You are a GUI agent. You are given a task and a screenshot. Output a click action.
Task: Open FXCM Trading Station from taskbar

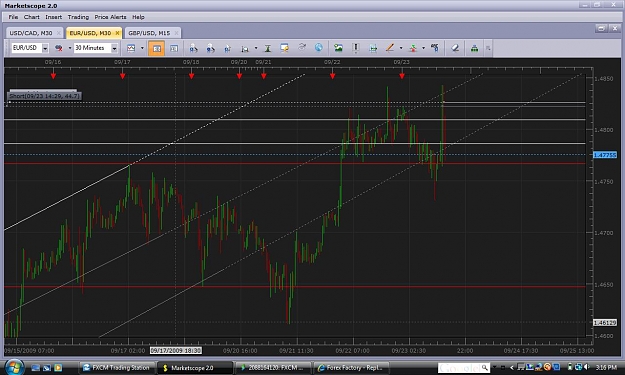click(x=117, y=368)
